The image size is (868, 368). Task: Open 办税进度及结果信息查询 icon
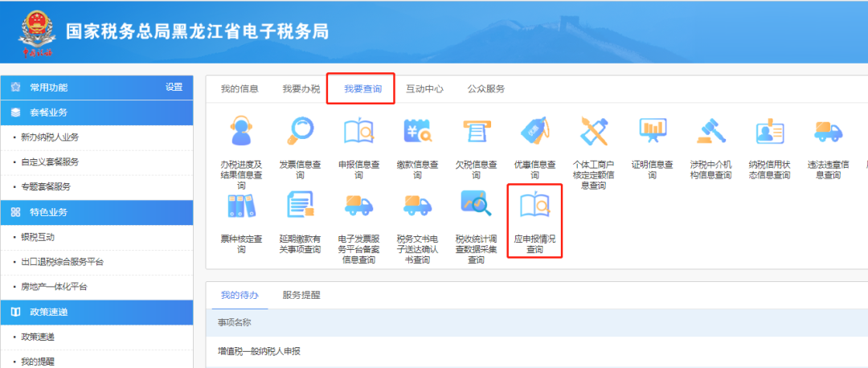pyautogui.click(x=241, y=131)
